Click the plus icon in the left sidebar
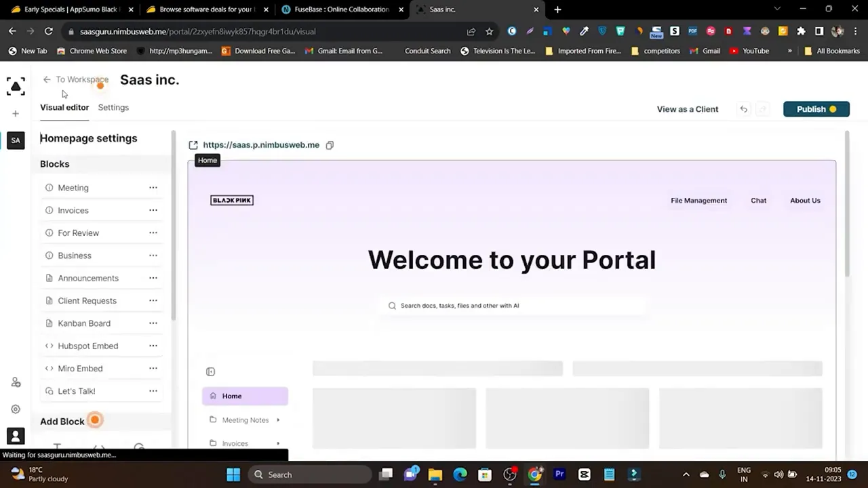This screenshot has width=868, height=488. pos(16,113)
